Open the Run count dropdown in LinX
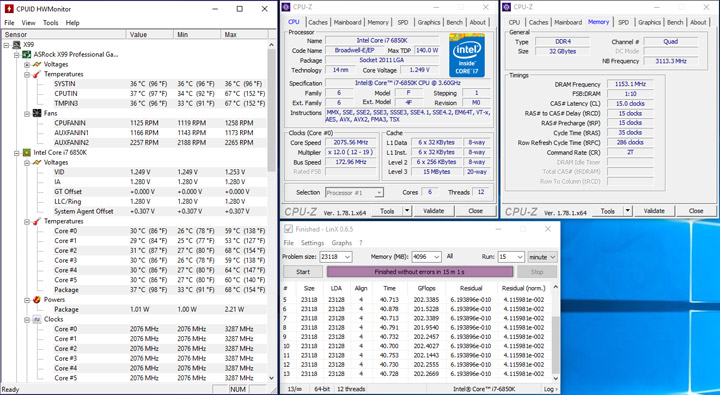The width and height of the screenshot is (720, 395). click(520, 257)
